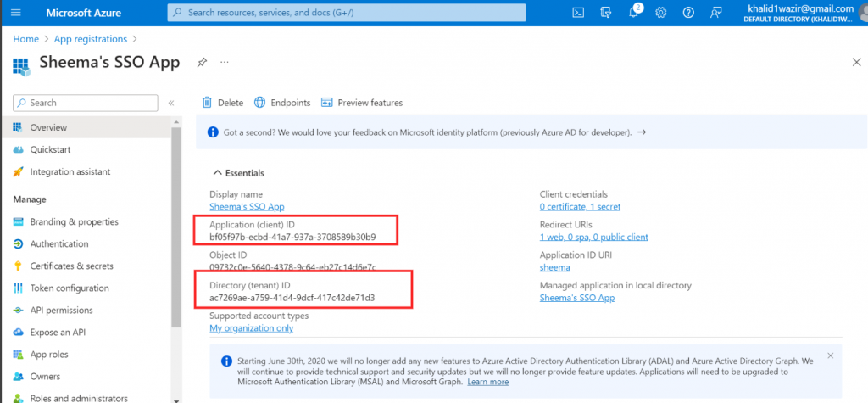Open Owners people icon
Screen dimensions: 868x403
pyautogui.click(x=19, y=377)
